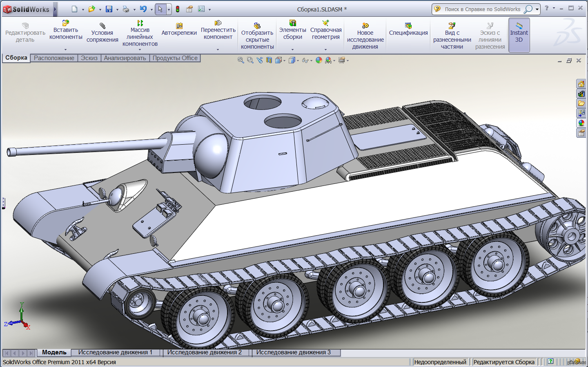Open the Appearances sphere icon in the task pane
This screenshot has height=367, width=588.
[581, 123]
